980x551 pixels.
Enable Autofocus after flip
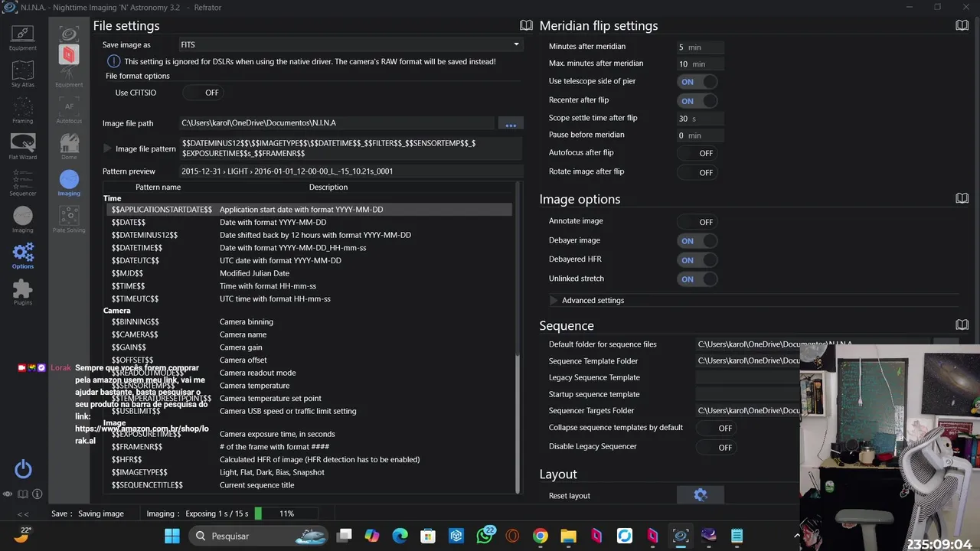pos(697,153)
